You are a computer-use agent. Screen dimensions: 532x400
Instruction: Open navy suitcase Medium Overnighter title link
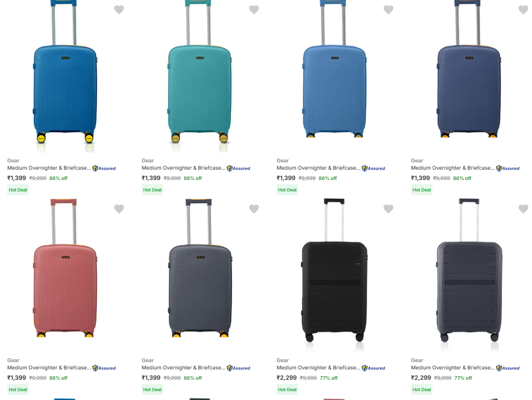pos(452,168)
